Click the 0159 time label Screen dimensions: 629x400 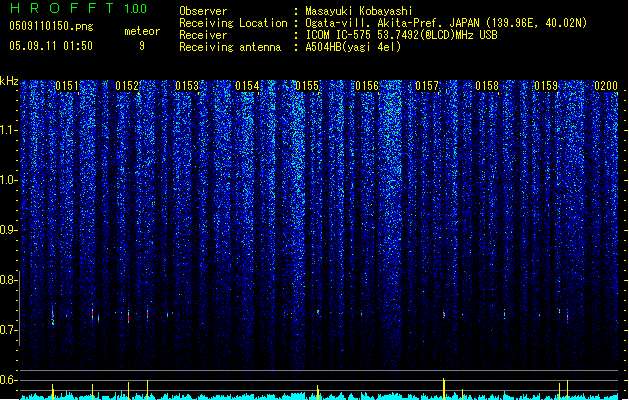click(546, 86)
